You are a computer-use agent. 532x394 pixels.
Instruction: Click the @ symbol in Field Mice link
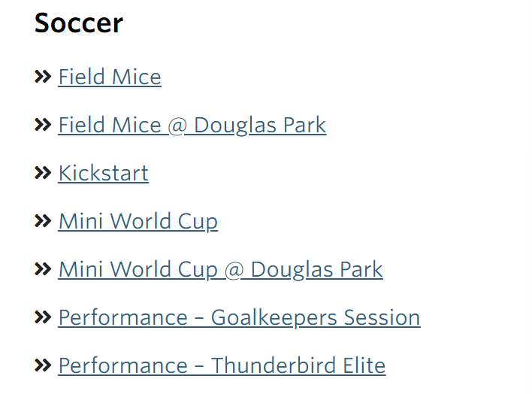point(177,125)
